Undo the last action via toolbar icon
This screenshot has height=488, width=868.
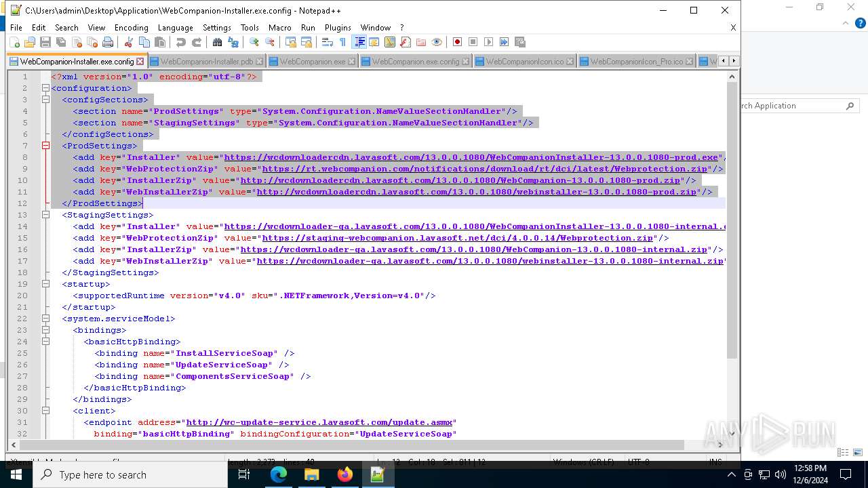pyautogui.click(x=180, y=42)
